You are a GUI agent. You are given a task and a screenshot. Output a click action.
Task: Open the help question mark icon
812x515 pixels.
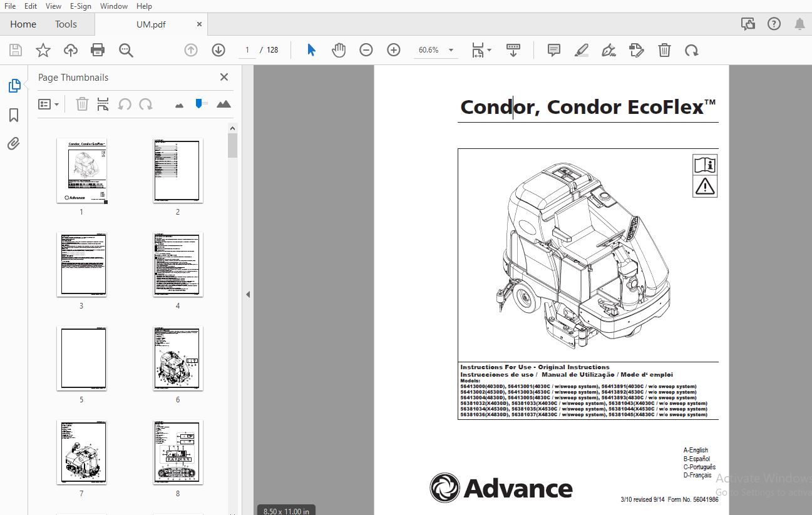point(774,24)
